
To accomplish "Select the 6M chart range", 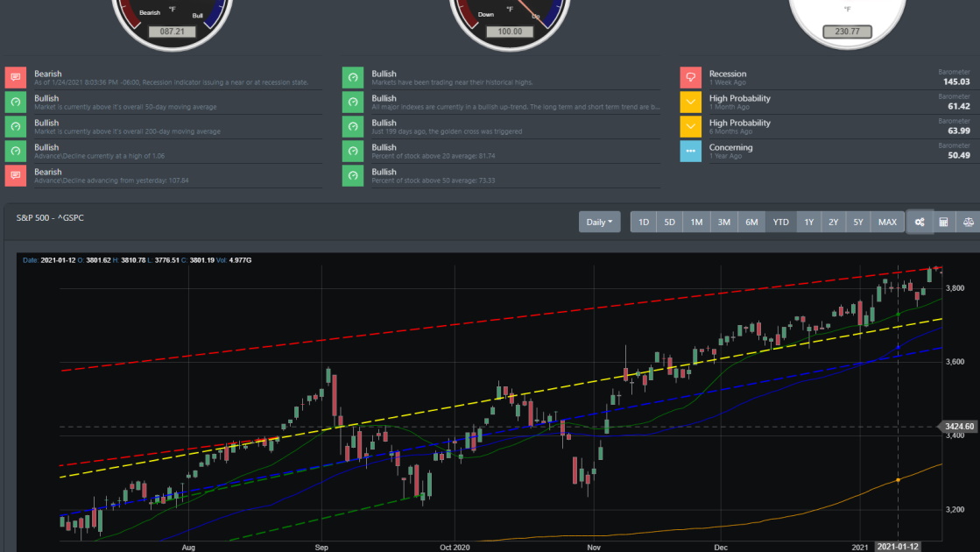I will click(x=751, y=222).
